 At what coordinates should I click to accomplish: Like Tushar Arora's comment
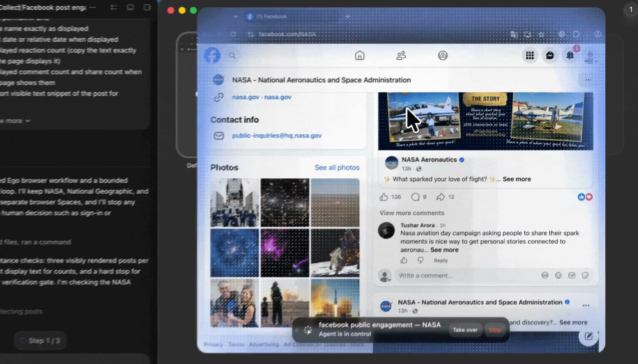(404, 260)
